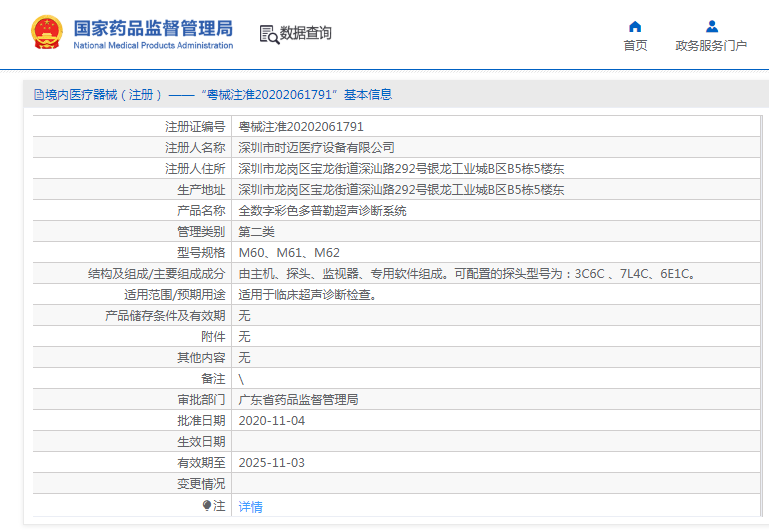Click National Medical Products Administration subtitle

click(x=153, y=46)
